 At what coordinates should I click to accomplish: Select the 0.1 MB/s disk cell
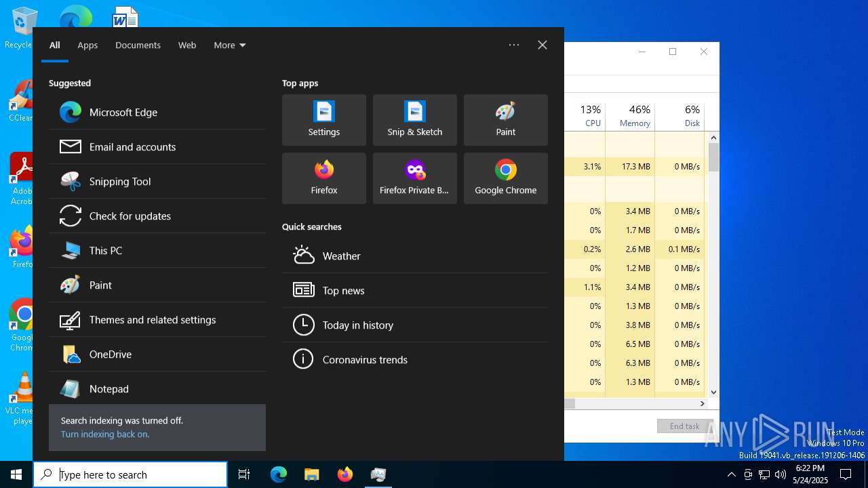pos(679,249)
